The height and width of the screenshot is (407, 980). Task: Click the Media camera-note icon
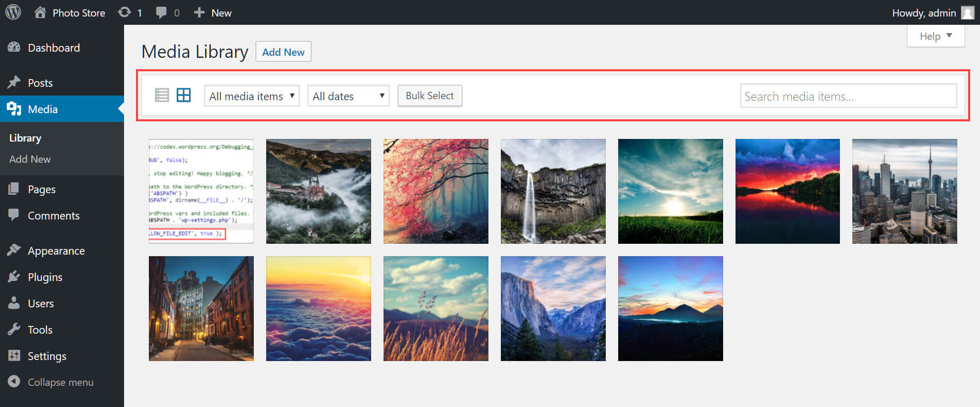14,108
